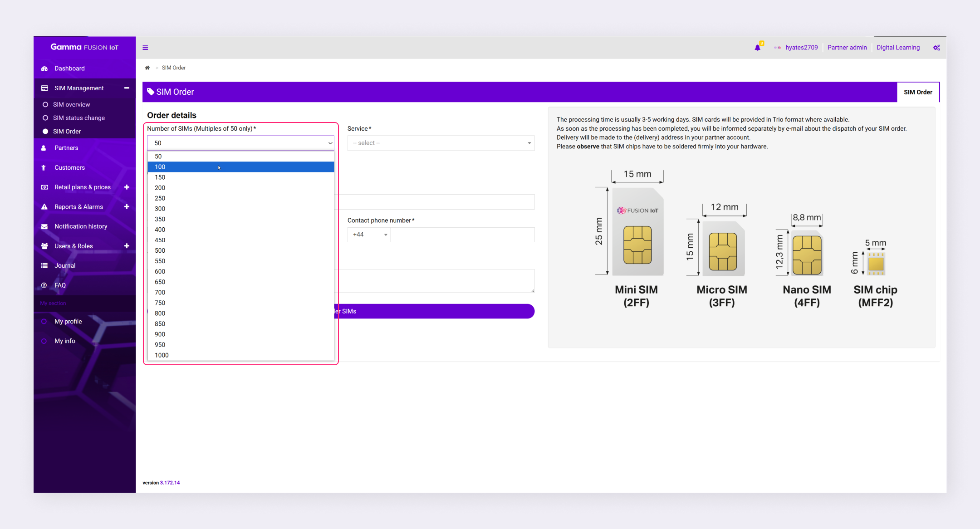This screenshot has width=980, height=529.
Task: Open the +44 country code dropdown
Action: [x=369, y=235]
